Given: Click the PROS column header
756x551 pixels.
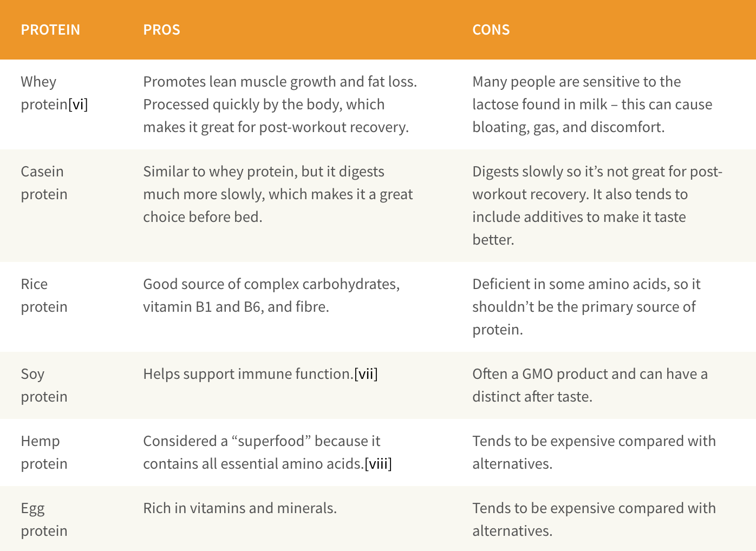Looking at the screenshot, I should point(161,30).
